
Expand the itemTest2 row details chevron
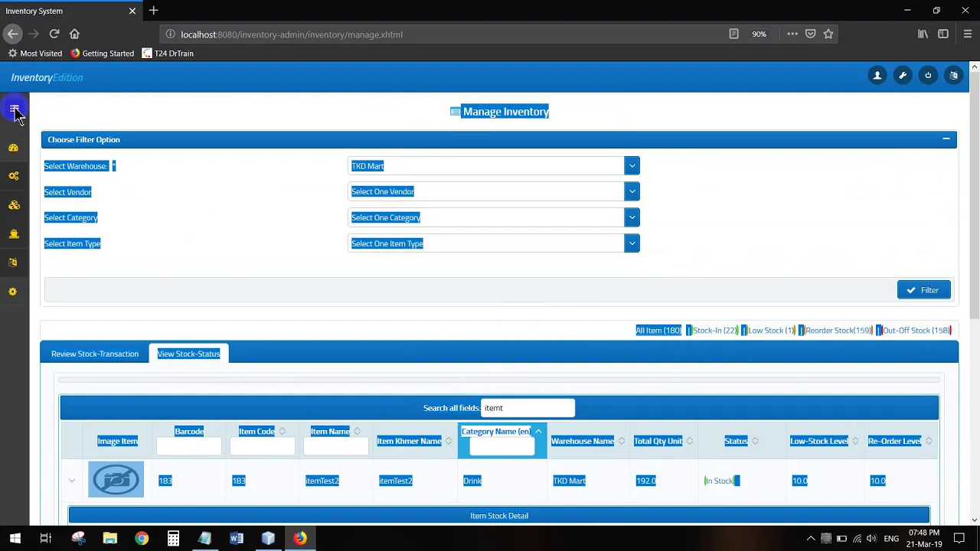[x=72, y=481]
